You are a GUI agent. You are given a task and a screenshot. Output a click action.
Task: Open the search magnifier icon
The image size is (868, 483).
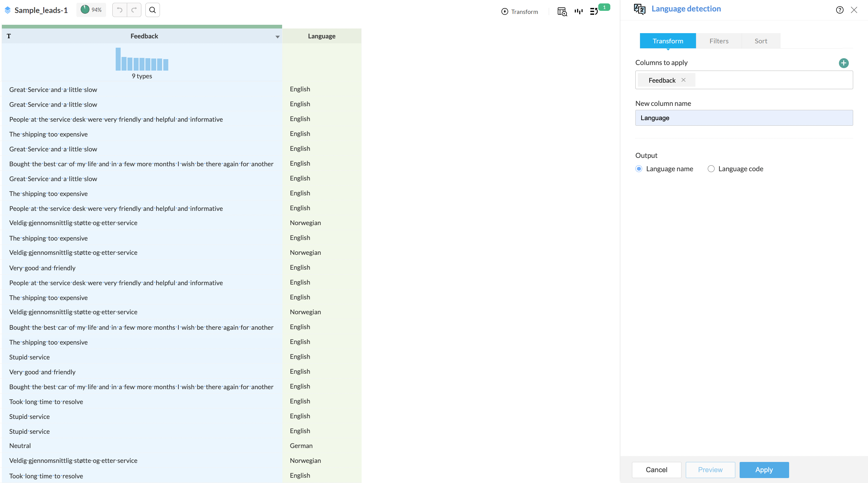click(x=152, y=10)
